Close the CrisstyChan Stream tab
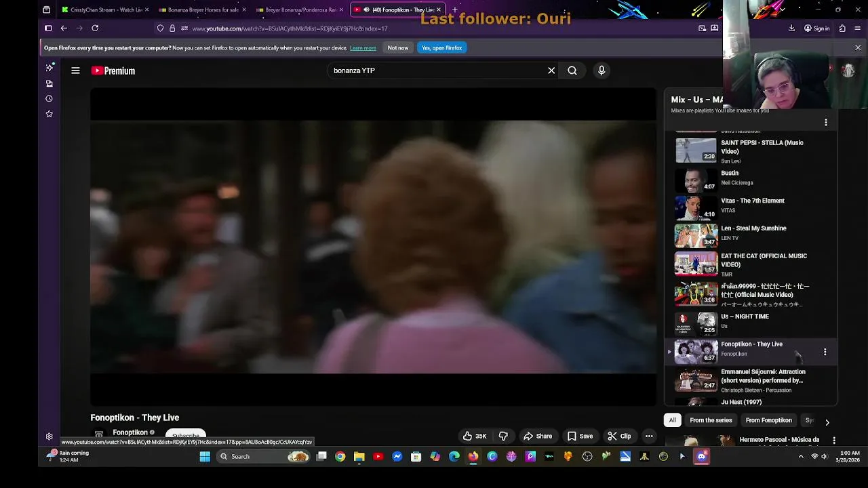868x488 pixels. (146, 10)
